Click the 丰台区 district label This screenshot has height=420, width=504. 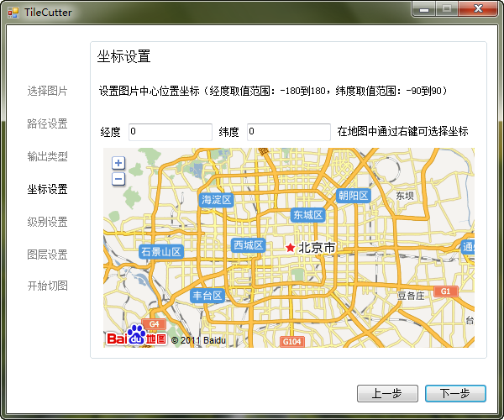click(207, 296)
